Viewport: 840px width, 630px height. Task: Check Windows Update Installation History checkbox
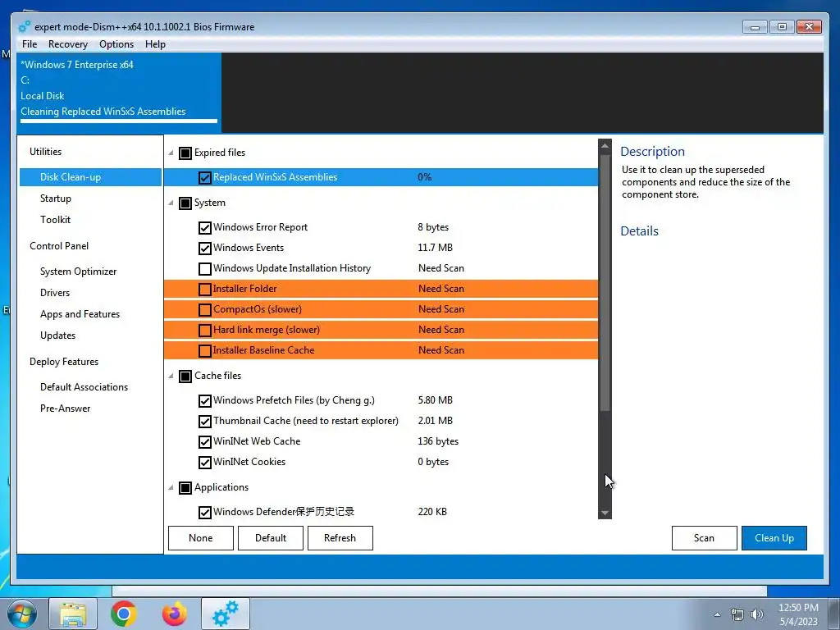(204, 268)
